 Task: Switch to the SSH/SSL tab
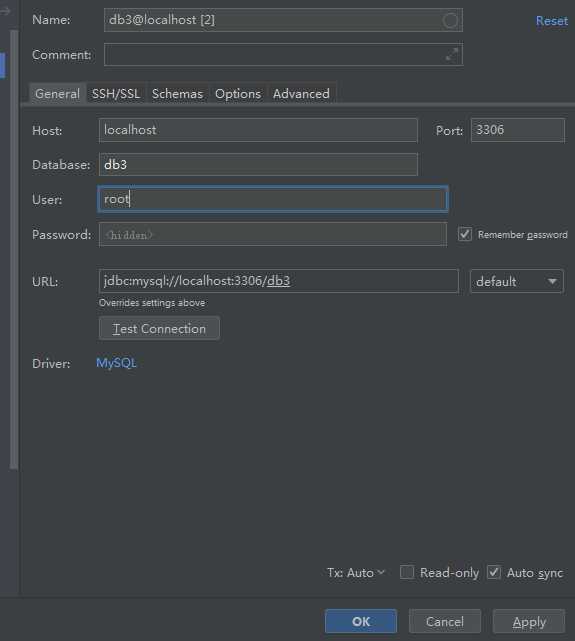(x=116, y=94)
